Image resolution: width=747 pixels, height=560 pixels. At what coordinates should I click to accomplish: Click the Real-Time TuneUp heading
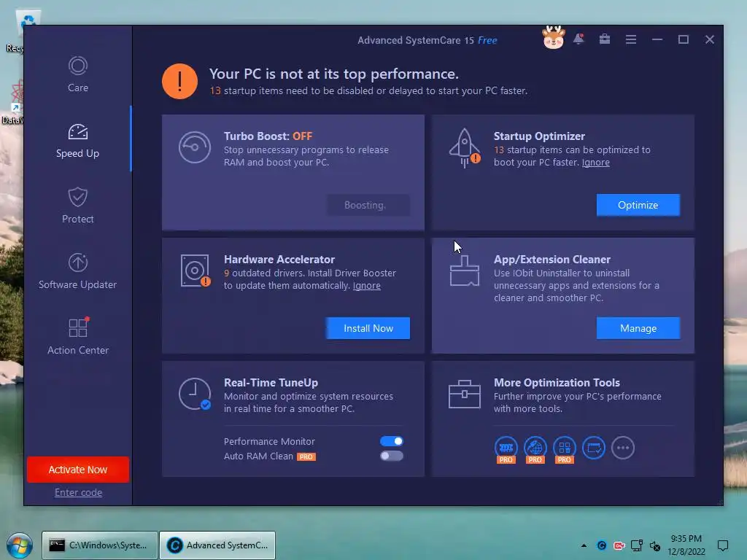click(x=271, y=383)
